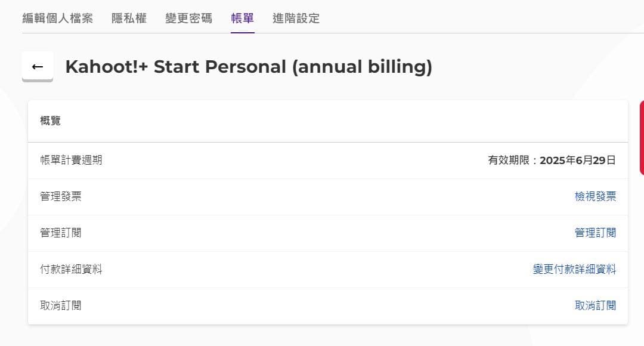Click the blue 取消訂閱 link

point(595,305)
